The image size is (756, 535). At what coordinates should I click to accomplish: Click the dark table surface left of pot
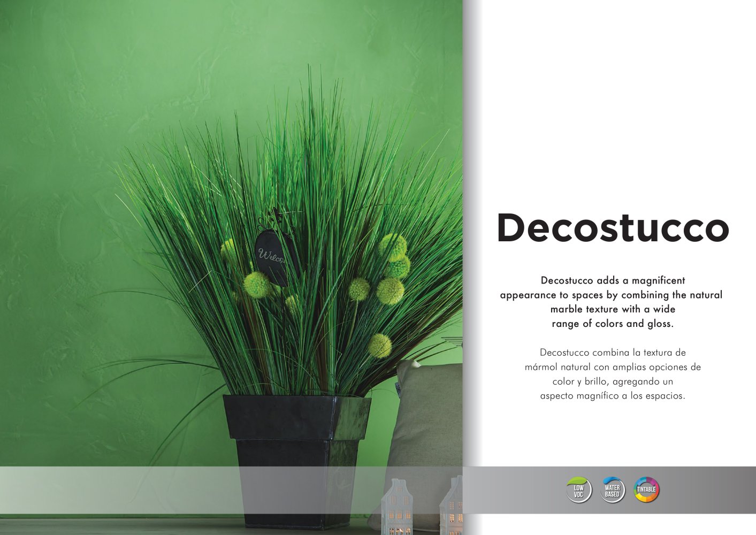coord(107,525)
